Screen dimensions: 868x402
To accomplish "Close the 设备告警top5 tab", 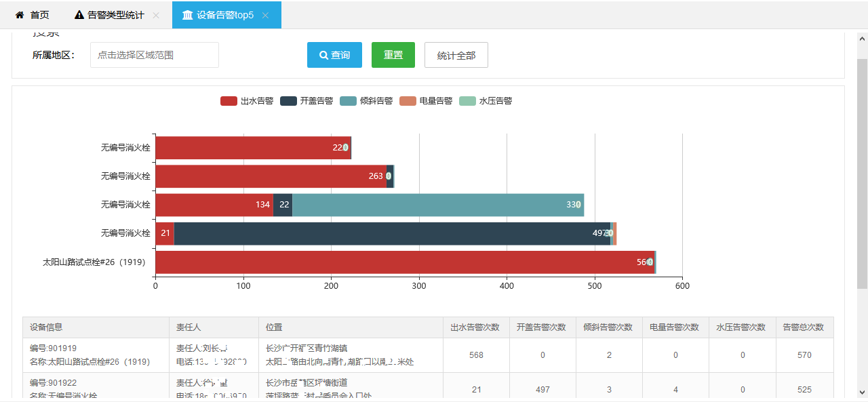I will [x=265, y=15].
